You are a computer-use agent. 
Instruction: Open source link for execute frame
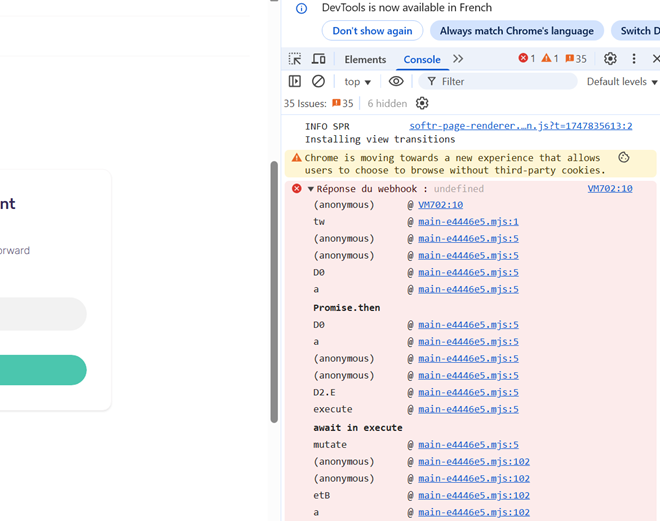tap(468, 409)
